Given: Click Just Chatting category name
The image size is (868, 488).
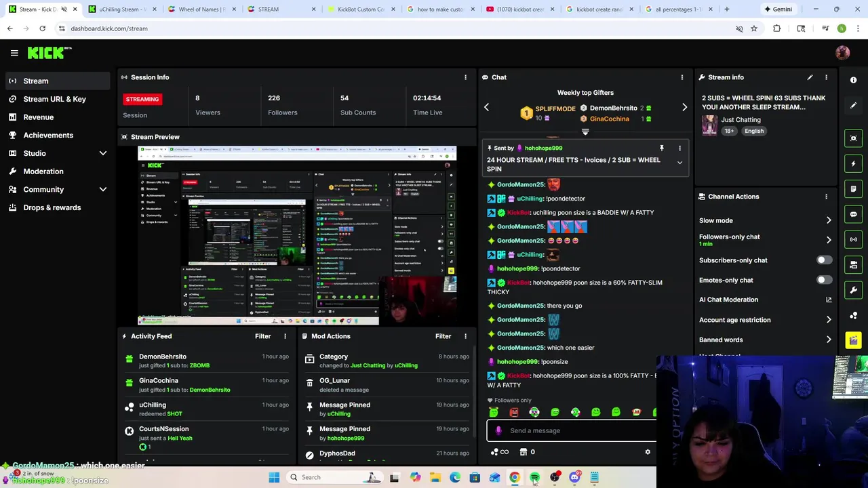Looking at the screenshot, I should (741, 120).
